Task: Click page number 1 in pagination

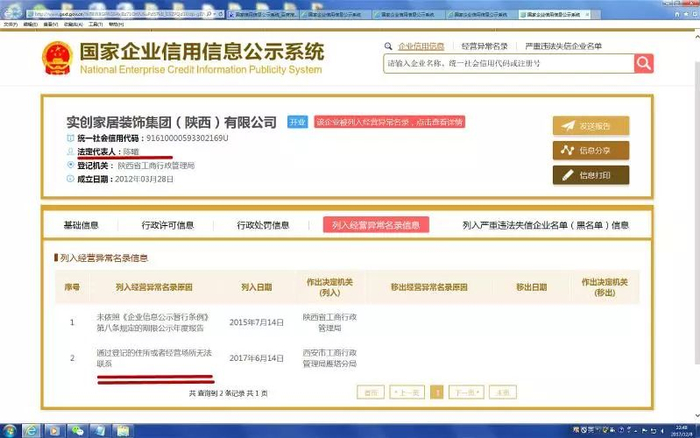Action: point(437,392)
